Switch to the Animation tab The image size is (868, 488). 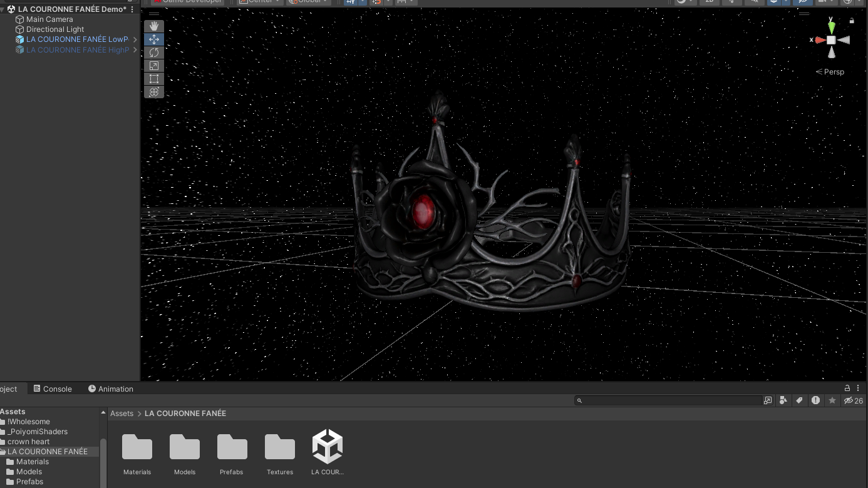pyautogui.click(x=111, y=389)
